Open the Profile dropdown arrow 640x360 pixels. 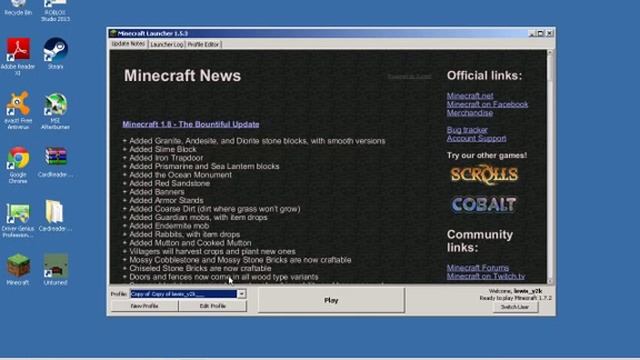coord(242,294)
